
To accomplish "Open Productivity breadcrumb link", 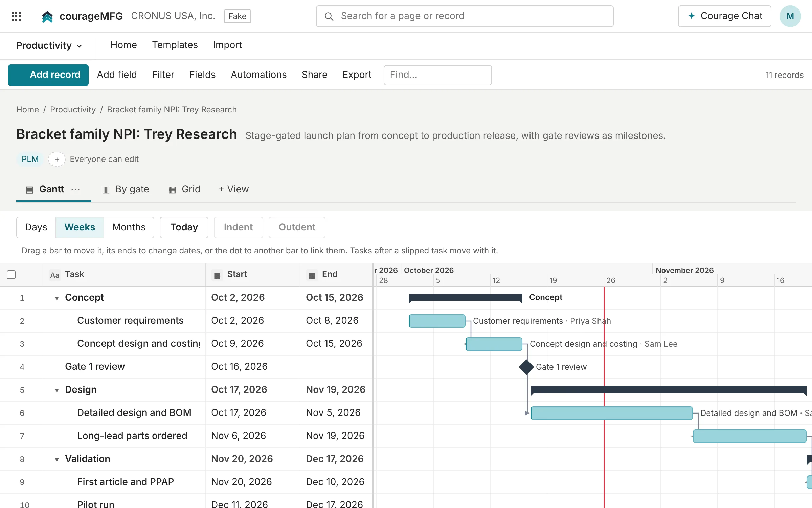I will [x=73, y=110].
